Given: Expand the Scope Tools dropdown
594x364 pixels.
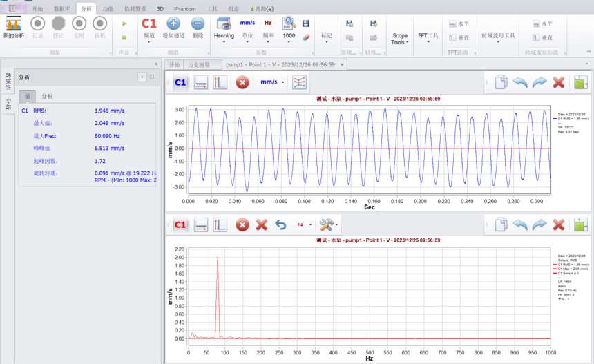Looking at the screenshot, I should pyautogui.click(x=399, y=39).
